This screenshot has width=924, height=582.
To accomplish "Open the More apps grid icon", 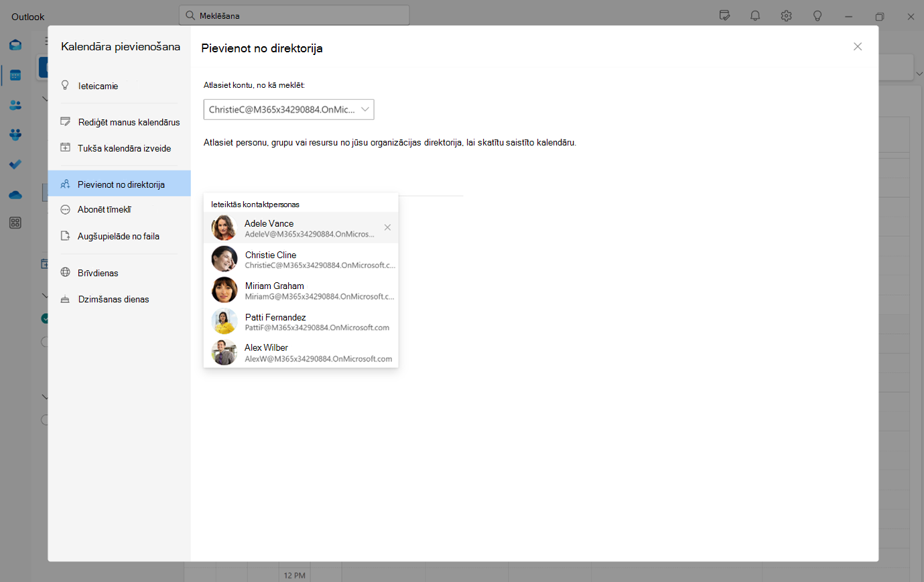I will point(15,223).
